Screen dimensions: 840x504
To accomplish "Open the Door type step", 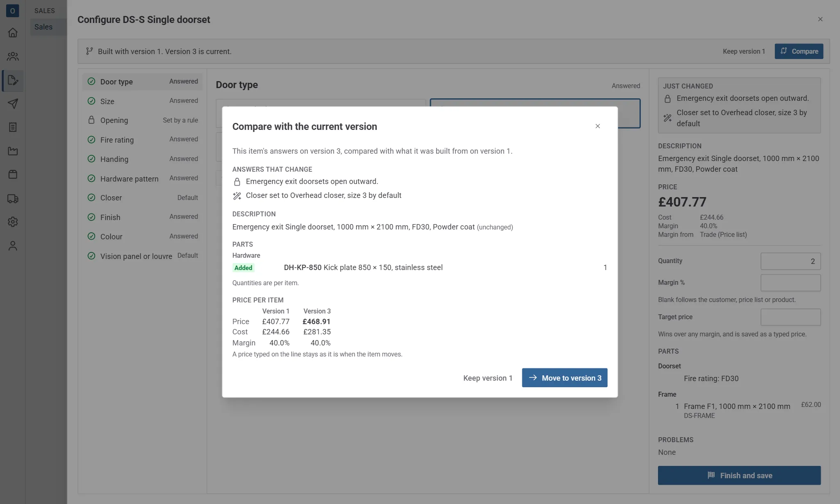I will (143, 82).
